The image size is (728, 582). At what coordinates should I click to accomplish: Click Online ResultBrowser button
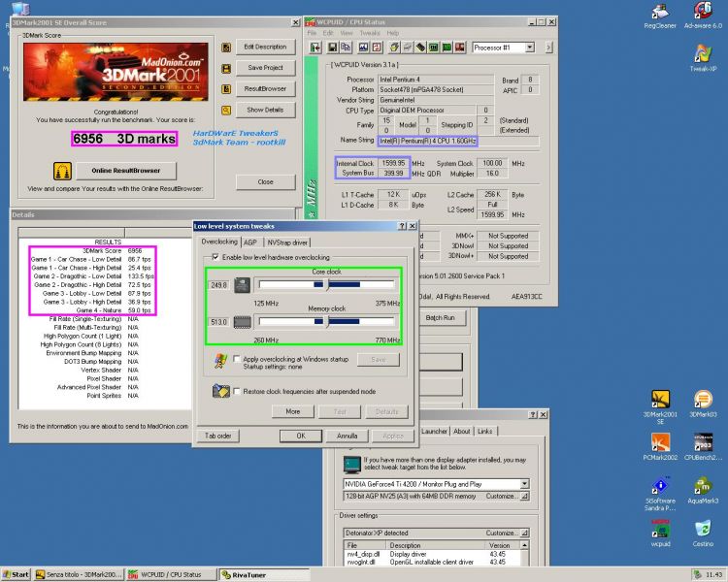126,171
